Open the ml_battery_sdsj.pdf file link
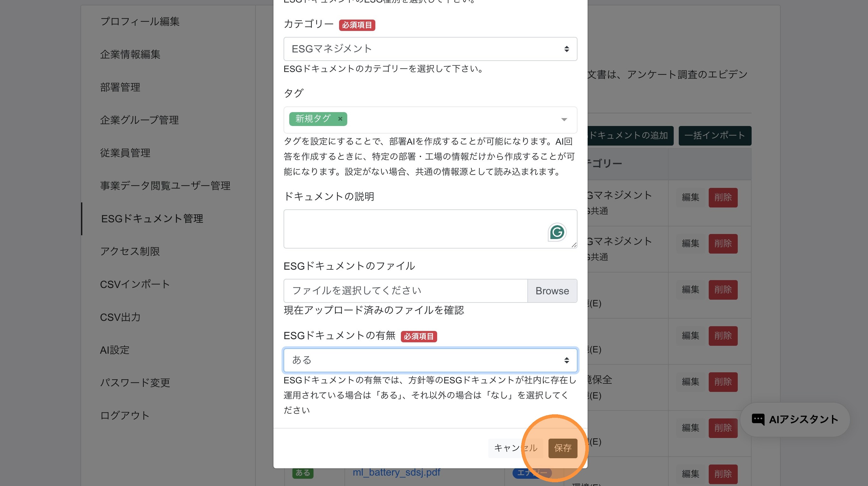This screenshot has width=868, height=486. (396, 472)
